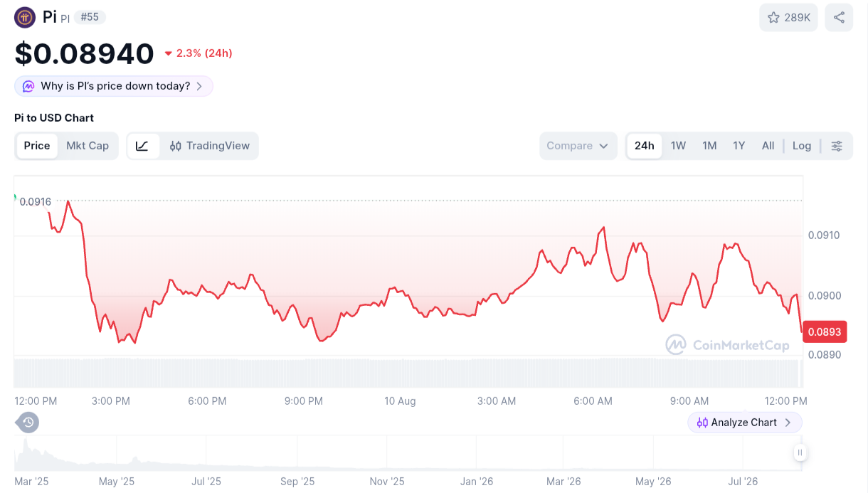Click the 0.0910 y-axis label
868x493 pixels.
point(824,235)
